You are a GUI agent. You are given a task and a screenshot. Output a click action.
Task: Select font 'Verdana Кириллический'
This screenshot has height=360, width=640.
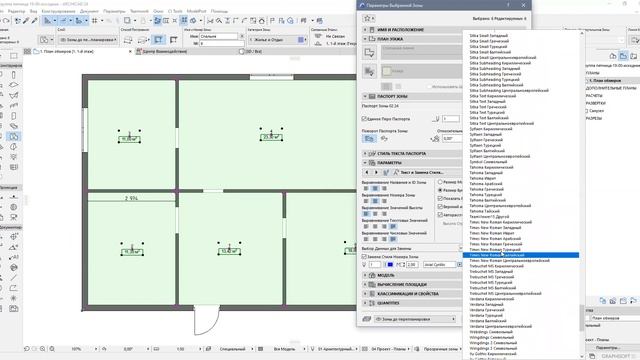coord(492,299)
